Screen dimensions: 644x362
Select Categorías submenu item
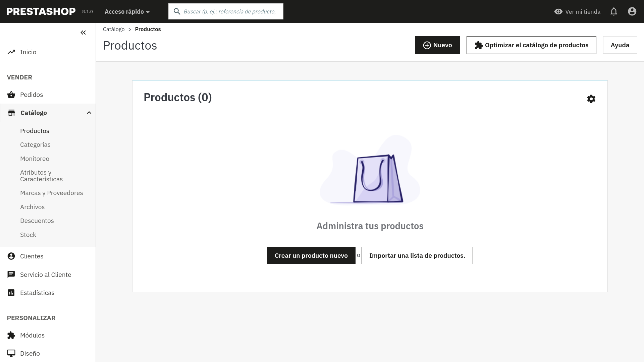(35, 145)
